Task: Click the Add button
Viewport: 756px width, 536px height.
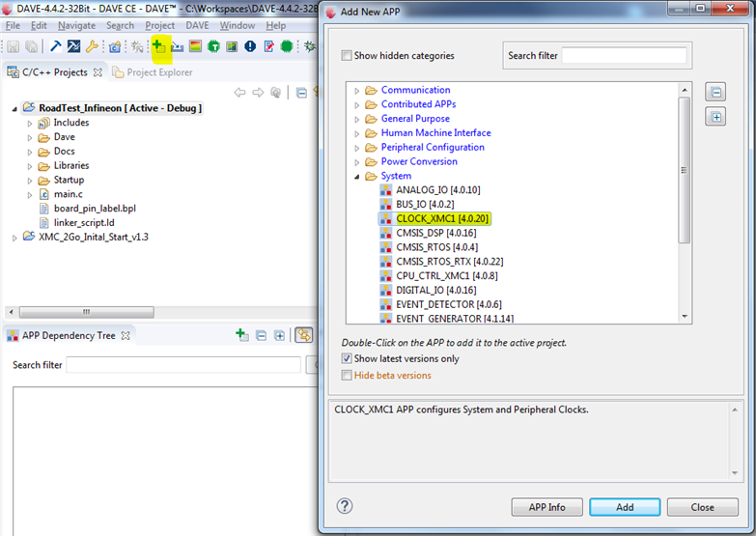Action: click(x=625, y=507)
